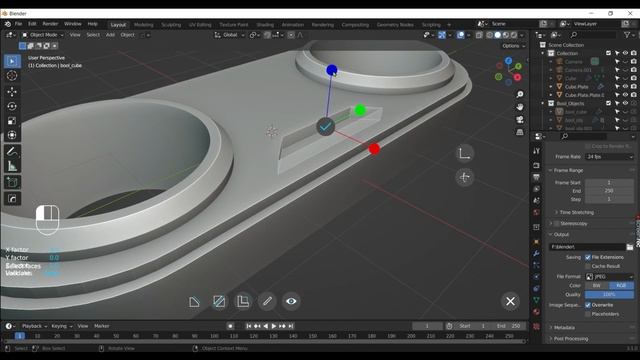The image size is (640, 360).
Task: Activate the Rotate tool
Action: [12, 106]
